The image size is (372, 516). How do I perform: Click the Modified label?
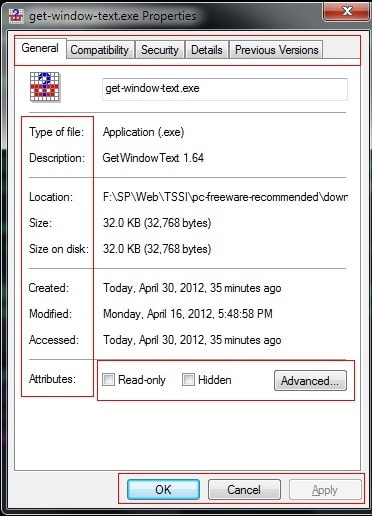(x=50, y=314)
